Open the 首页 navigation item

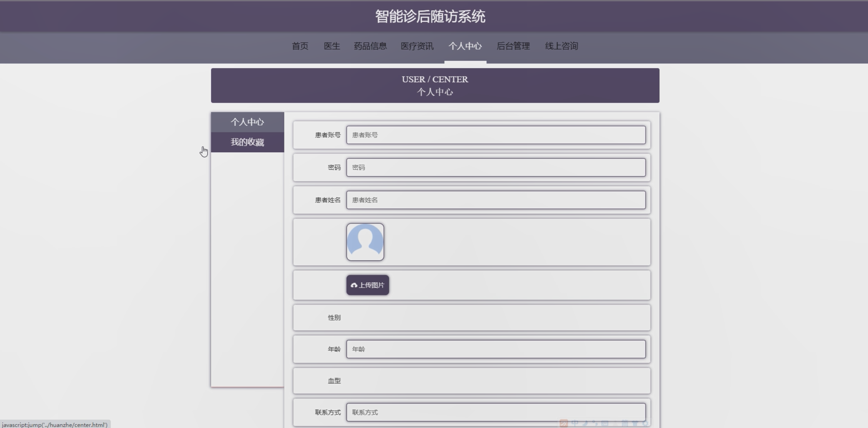pos(300,46)
